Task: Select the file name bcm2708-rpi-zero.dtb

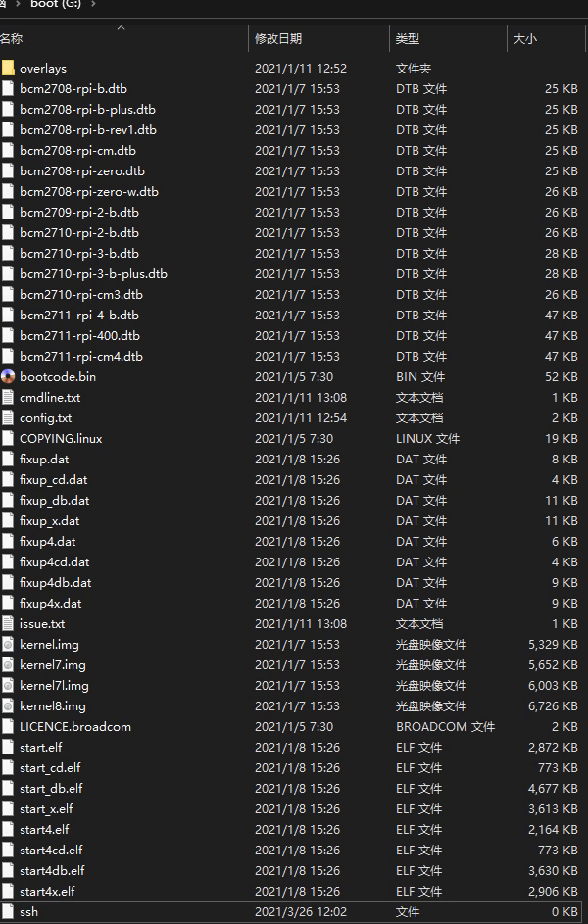Action: point(82,171)
